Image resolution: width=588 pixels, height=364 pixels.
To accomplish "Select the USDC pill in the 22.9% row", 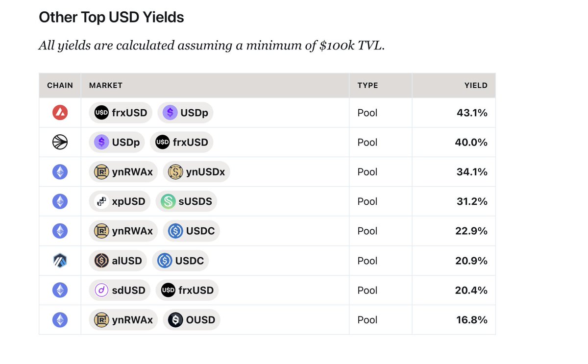I will [191, 231].
